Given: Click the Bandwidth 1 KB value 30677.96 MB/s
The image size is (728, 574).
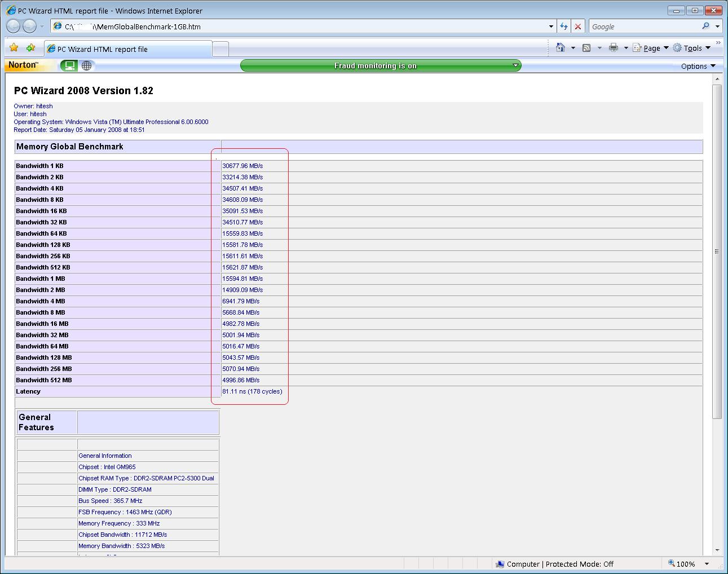Looking at the screenshot, I should click(242, 166).
